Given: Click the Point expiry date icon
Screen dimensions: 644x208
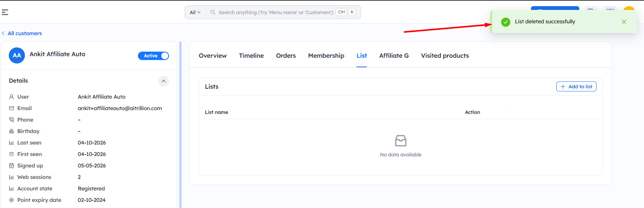Looking at the screenshot, I should click(11, 200).
